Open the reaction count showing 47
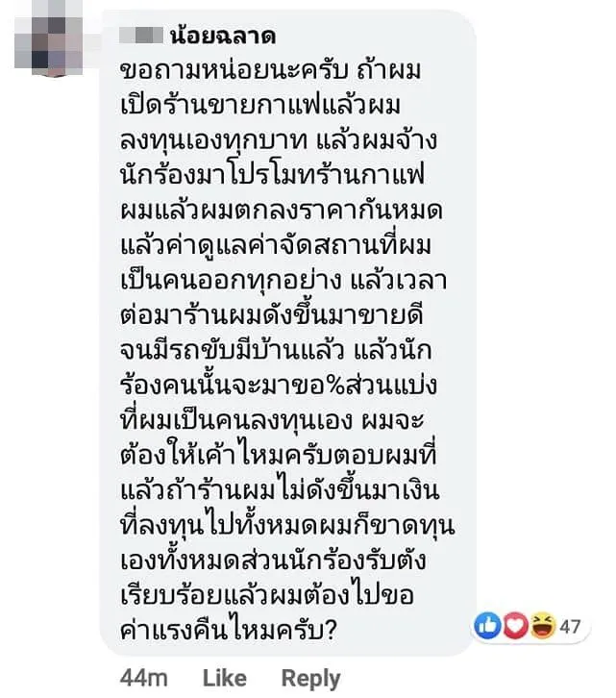The image size is (616, 698). coord(570,627)
